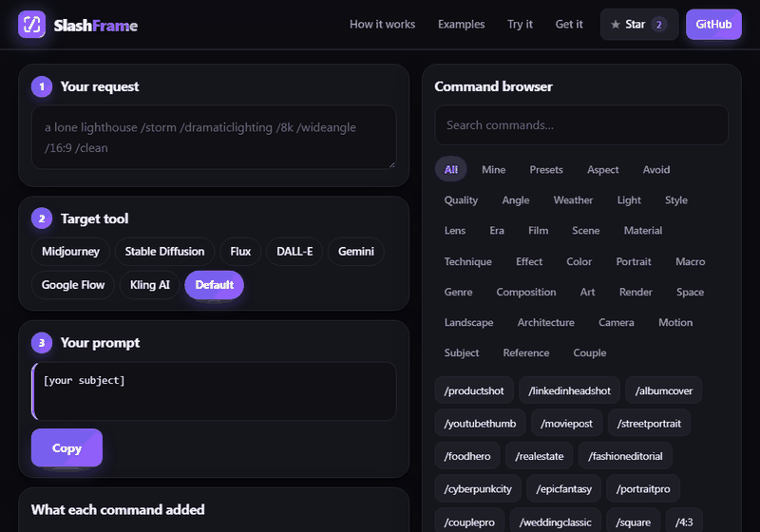The height and width of the screenshot is (532, 760).
Task: Click the Your prompt output box
Action: (214, 391)
